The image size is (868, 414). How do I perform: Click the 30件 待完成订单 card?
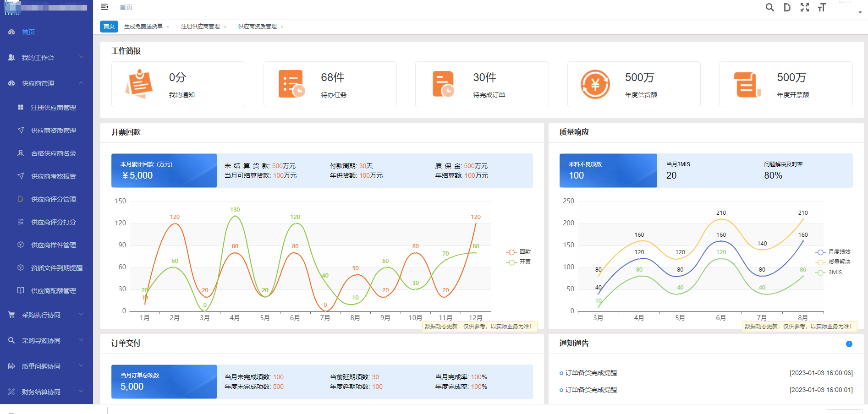(482, 84)
